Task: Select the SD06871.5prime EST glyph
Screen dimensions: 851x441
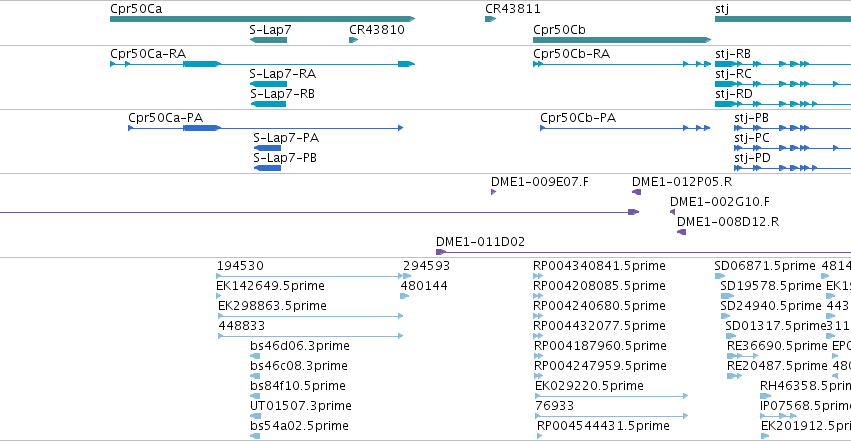Action: pos(720,276)
